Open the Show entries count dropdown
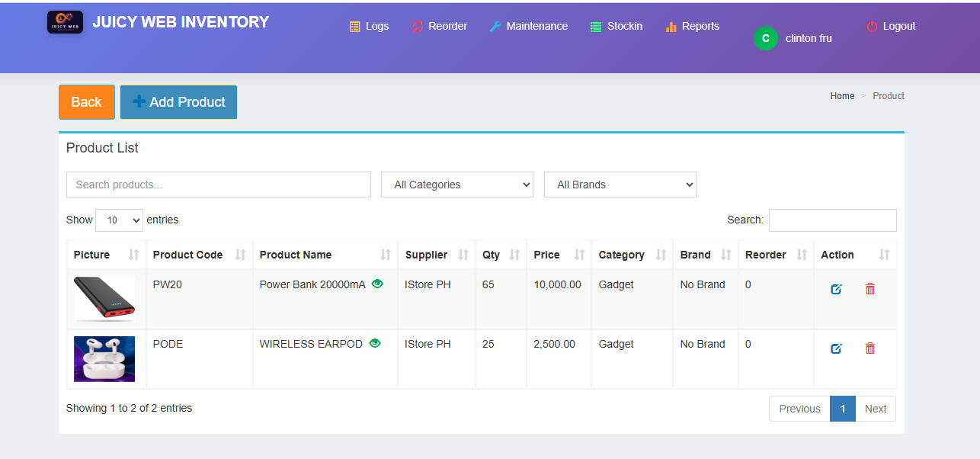The width and height of the screenshot is (980, 459). click(x=119, y=220)
